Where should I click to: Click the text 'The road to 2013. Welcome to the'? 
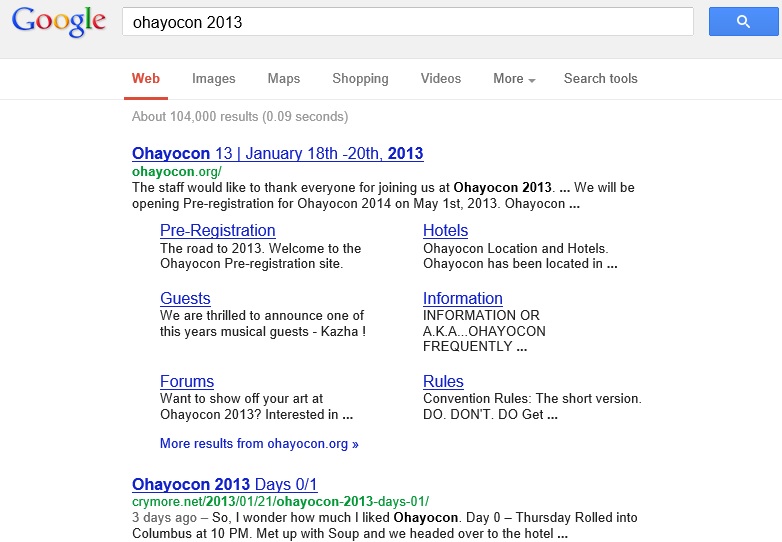click(260, 248)
